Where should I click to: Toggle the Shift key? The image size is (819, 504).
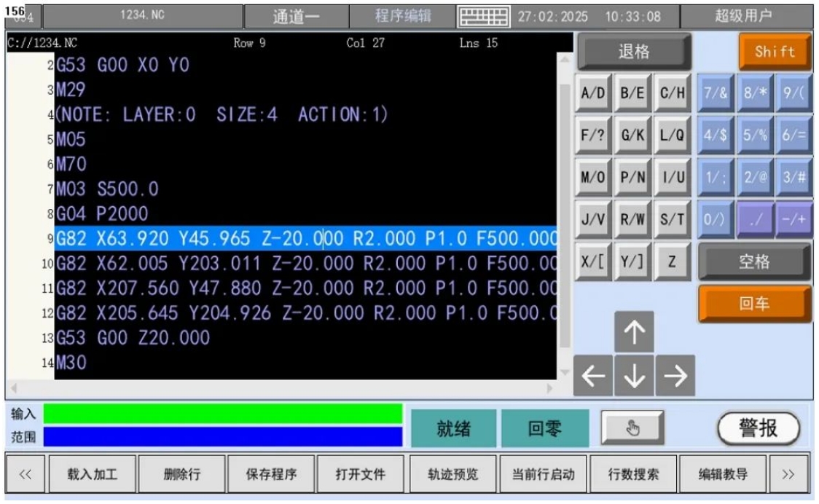coord(775,51)
